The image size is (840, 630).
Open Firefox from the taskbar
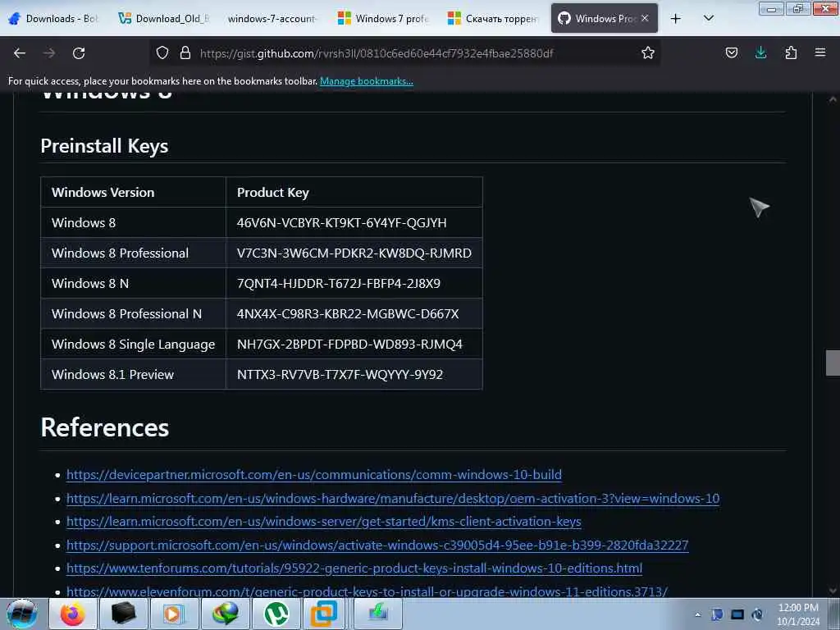[73, 614]
